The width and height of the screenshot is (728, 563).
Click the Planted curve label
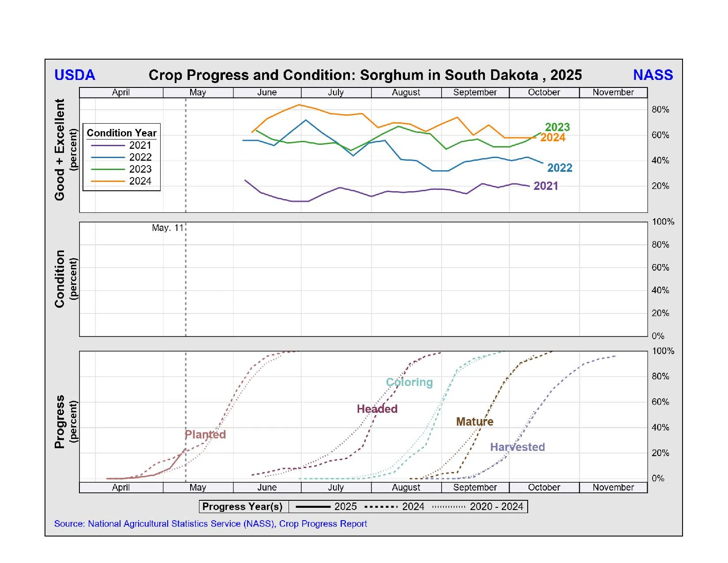(x=205, y=435)
